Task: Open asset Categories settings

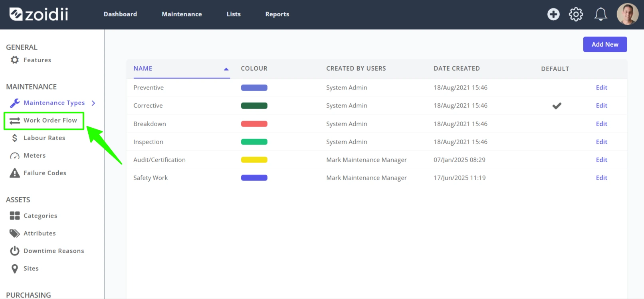Action: [x=40, y=216]
